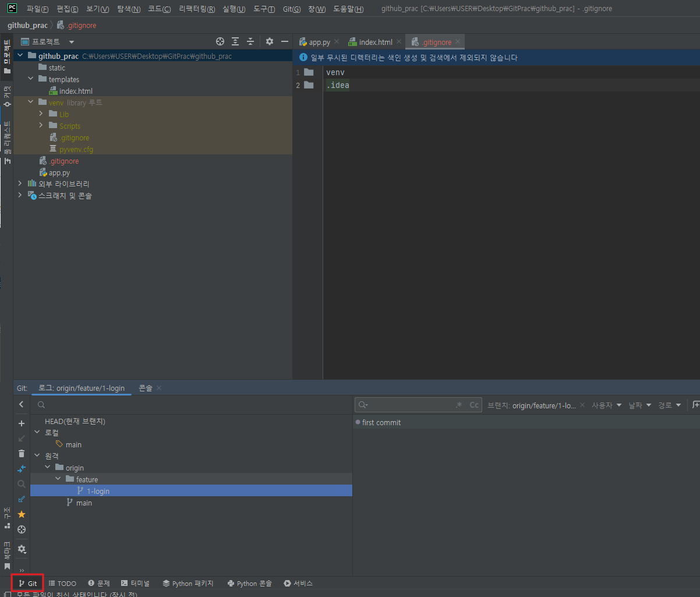Open the Python 패키지 tool window
Viewport: 700px width, 597px height.
coord(188,583)
